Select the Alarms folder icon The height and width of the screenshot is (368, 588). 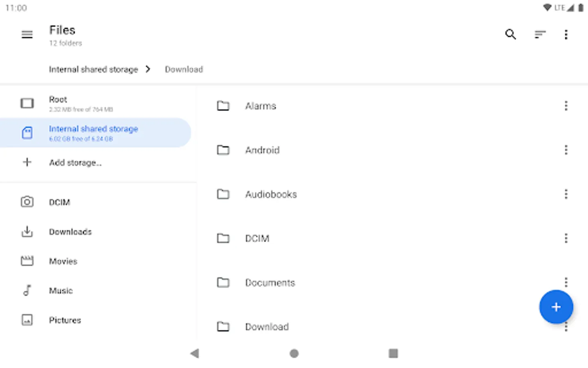(x=223, y=106)
